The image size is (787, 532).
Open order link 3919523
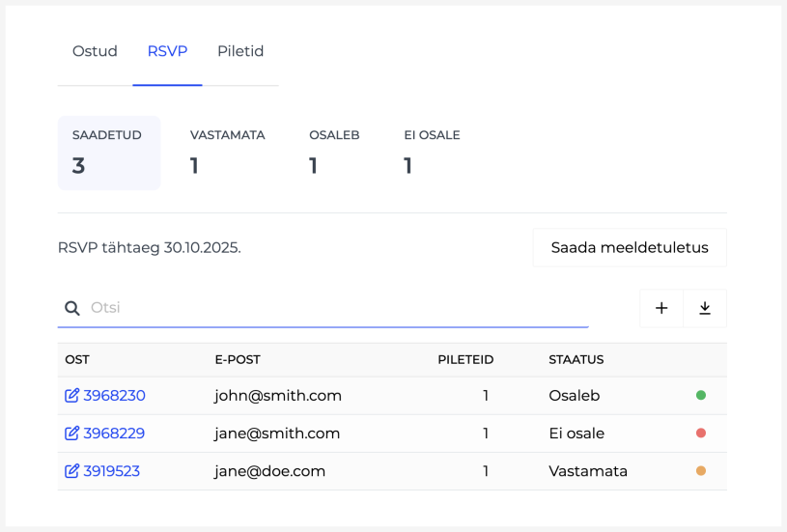pos(111,471)
